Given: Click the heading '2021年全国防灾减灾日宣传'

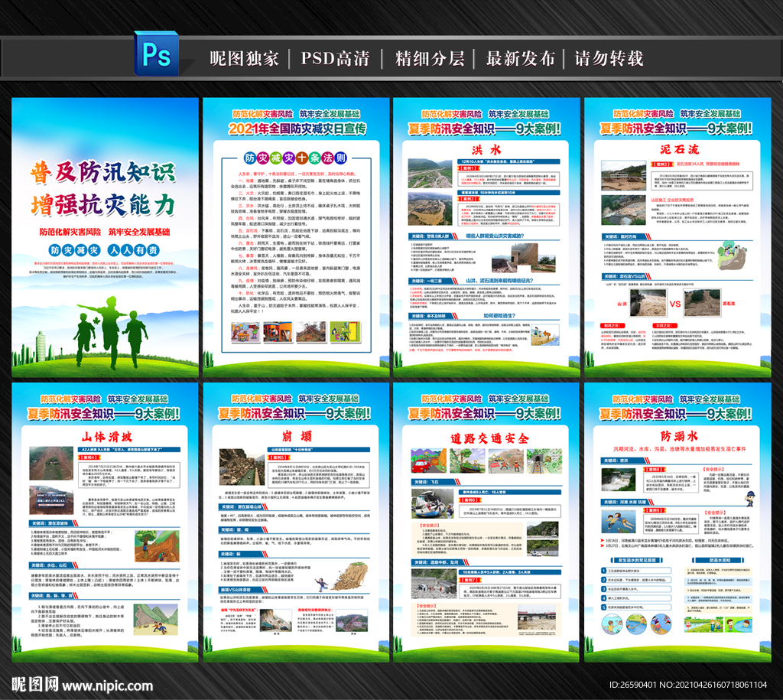Looking at the screenshot, I should point(297,129).
